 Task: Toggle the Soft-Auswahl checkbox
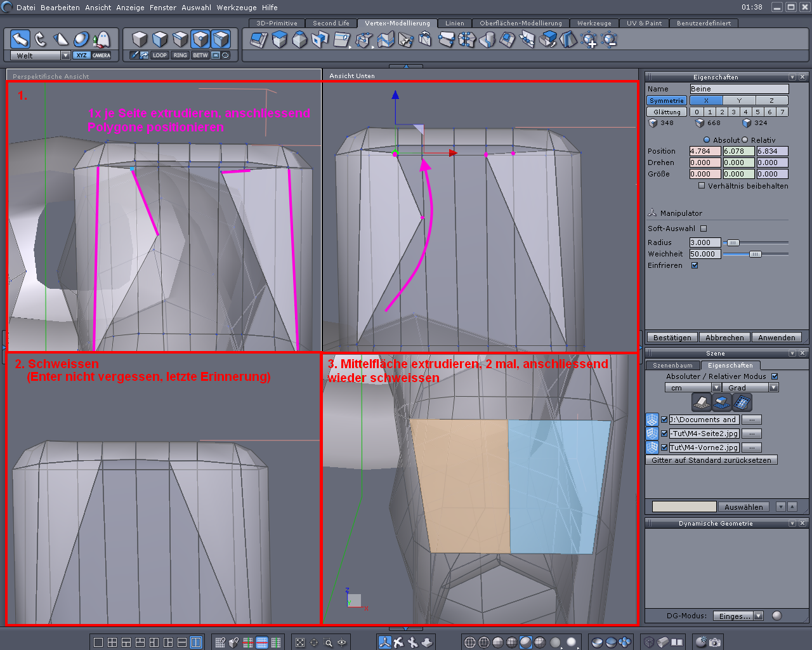tap(704, 229)
